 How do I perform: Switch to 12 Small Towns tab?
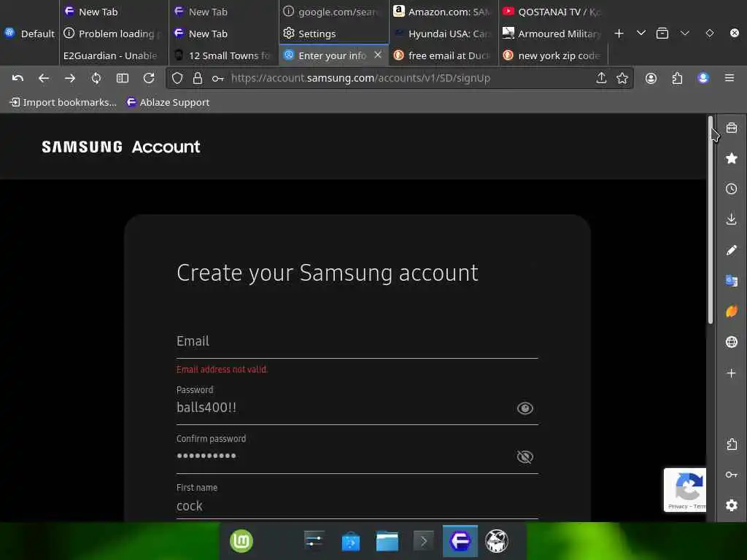coord(224,55)
